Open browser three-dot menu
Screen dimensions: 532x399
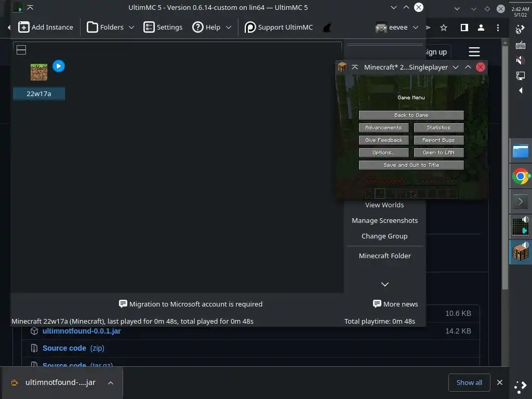coord(498,28)
